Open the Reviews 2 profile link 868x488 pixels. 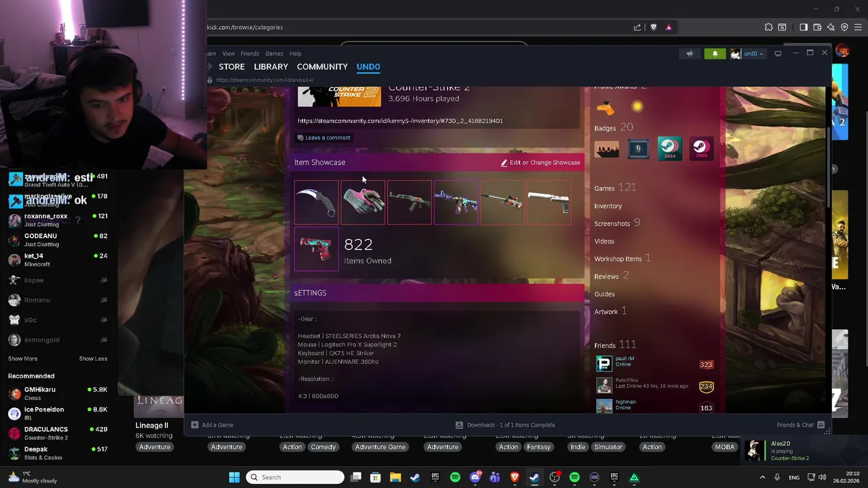coord(611,276)
